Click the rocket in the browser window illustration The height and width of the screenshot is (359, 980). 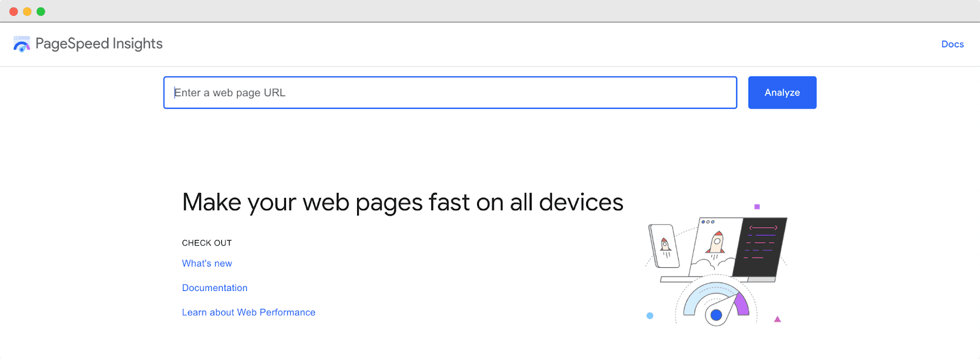point(716,243)
